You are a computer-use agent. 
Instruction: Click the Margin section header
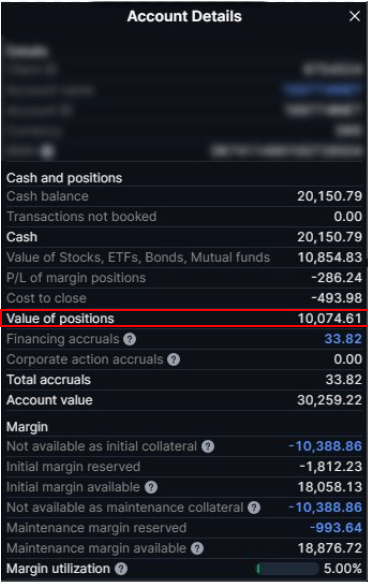coord(27,427)
